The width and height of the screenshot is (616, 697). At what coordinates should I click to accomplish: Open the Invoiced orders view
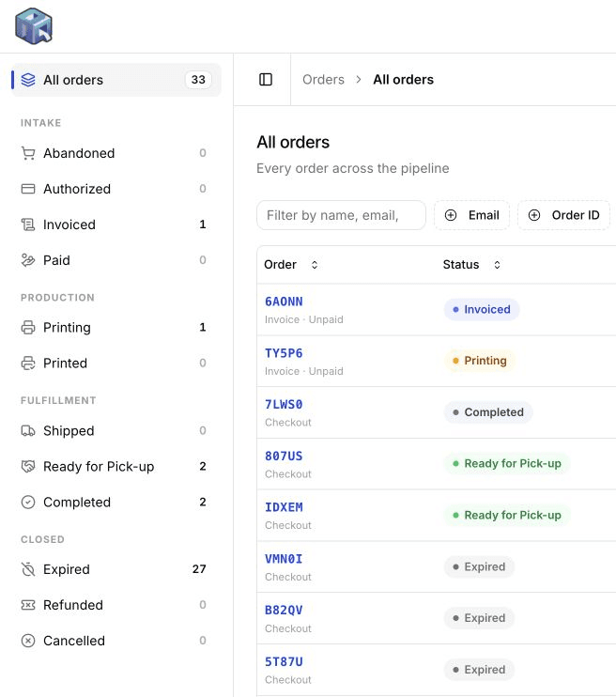[x=116, y=225]
